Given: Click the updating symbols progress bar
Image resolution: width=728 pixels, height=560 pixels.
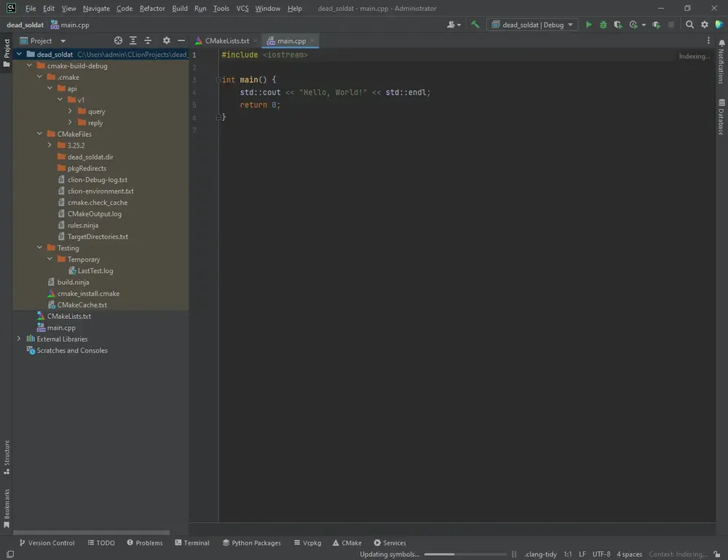Looking at the screenshot, I should 464,554.
